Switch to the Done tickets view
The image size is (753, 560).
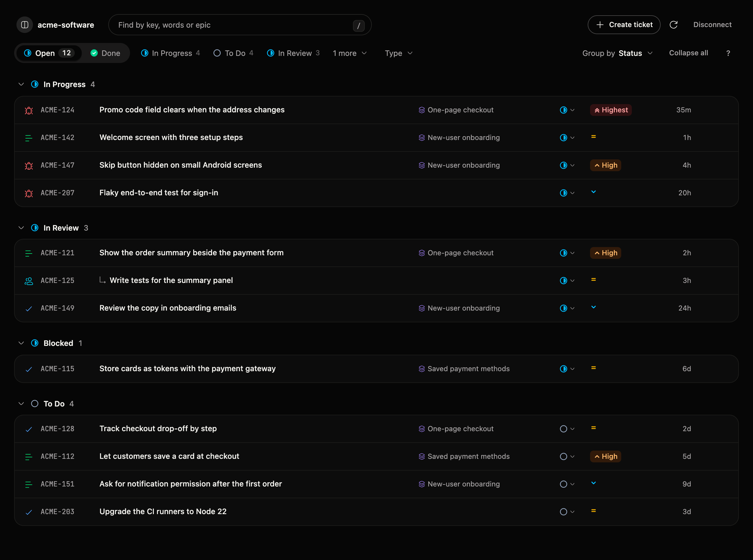pos(105,53)
